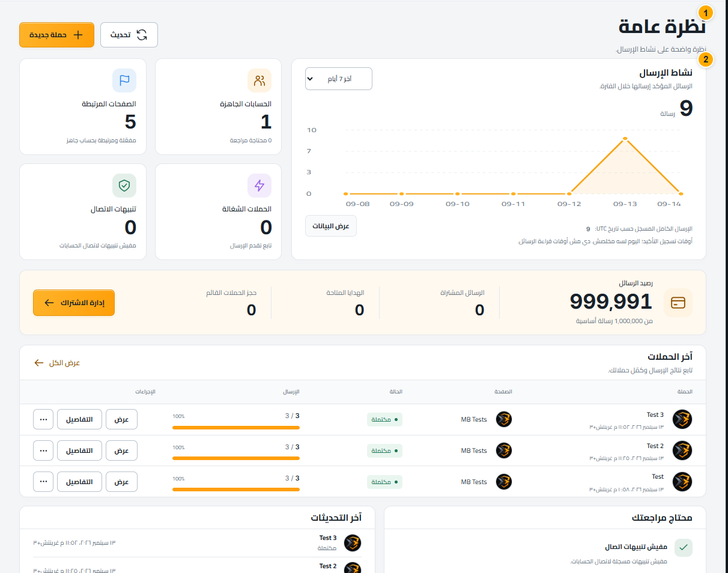
Task: Click the Test campaign avatar in the table
Action: point(682,482)
